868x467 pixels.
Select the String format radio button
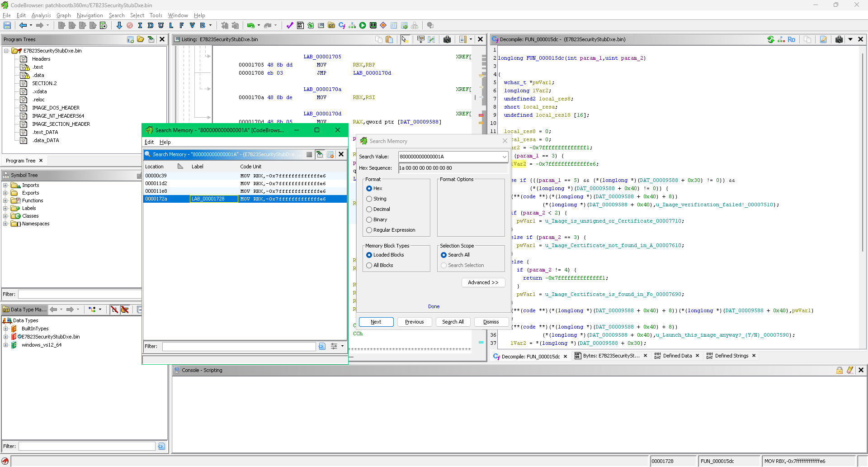pos(369,199)
